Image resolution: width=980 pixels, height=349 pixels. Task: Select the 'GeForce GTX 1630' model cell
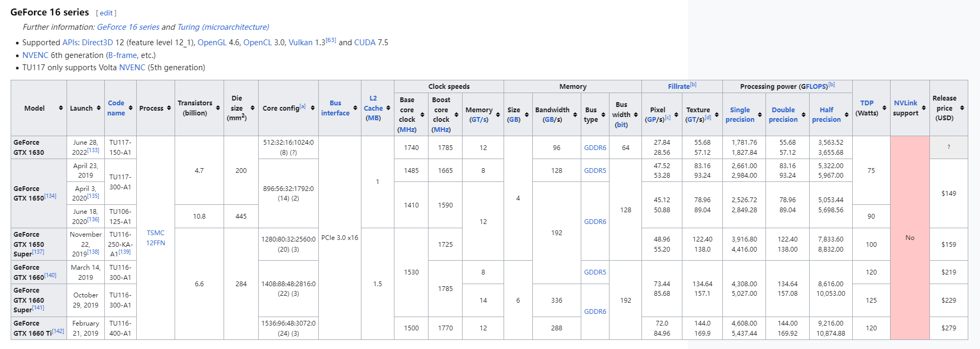[x=39, y=147]
